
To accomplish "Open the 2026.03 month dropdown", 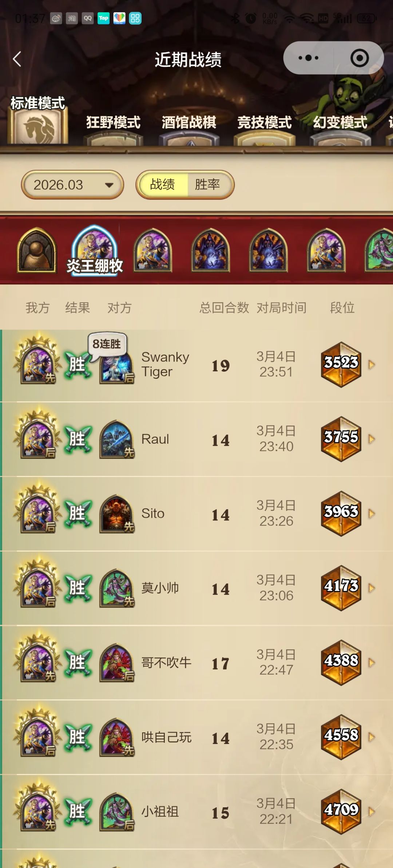I will point(72,185).
